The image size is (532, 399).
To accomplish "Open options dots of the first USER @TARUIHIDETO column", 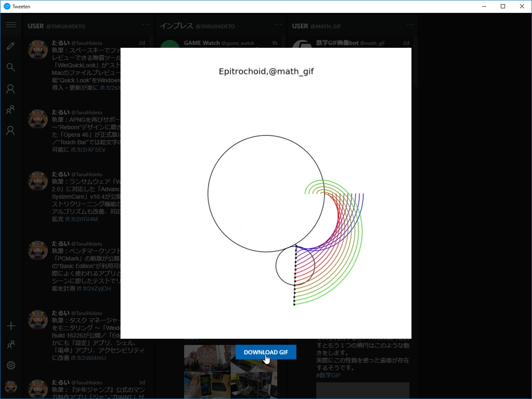I will click(x=146, y=25).
